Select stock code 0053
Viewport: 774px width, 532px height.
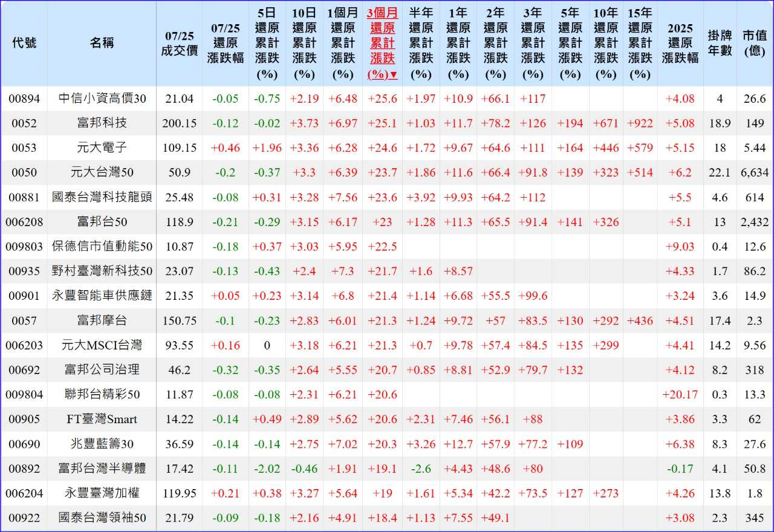pyautogui.click(x=24, y=148)
